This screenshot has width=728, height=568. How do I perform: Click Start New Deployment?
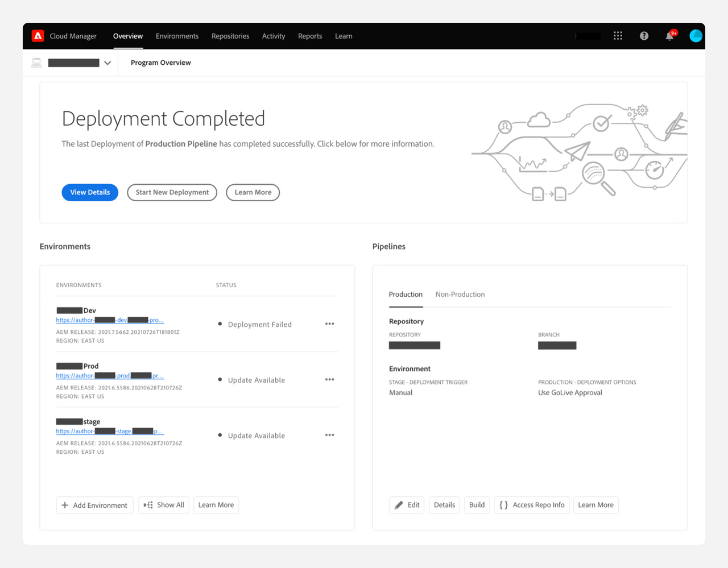(172, 192)
